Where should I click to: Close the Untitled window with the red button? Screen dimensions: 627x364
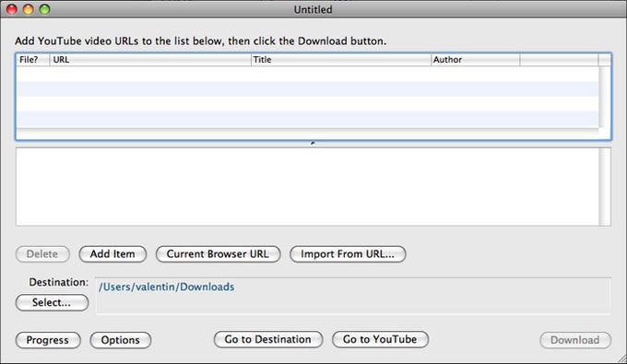[12, 9]
